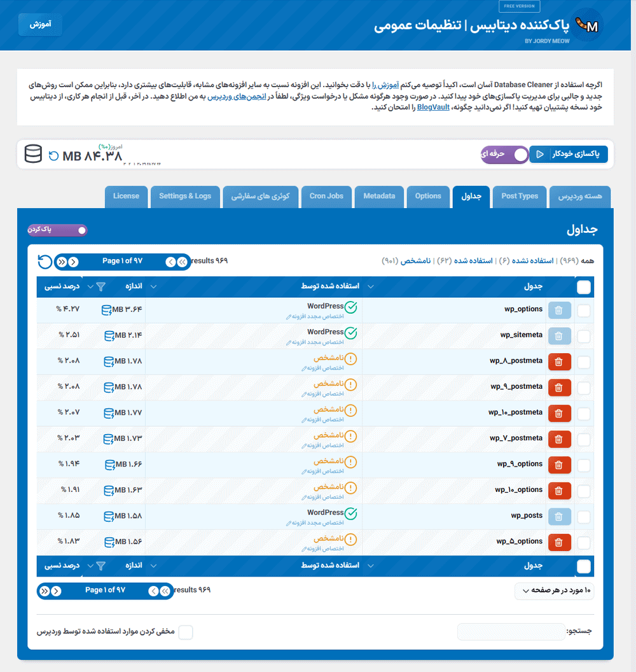Enable hide items used by WordPress checkbox

[x=185, y=632]
